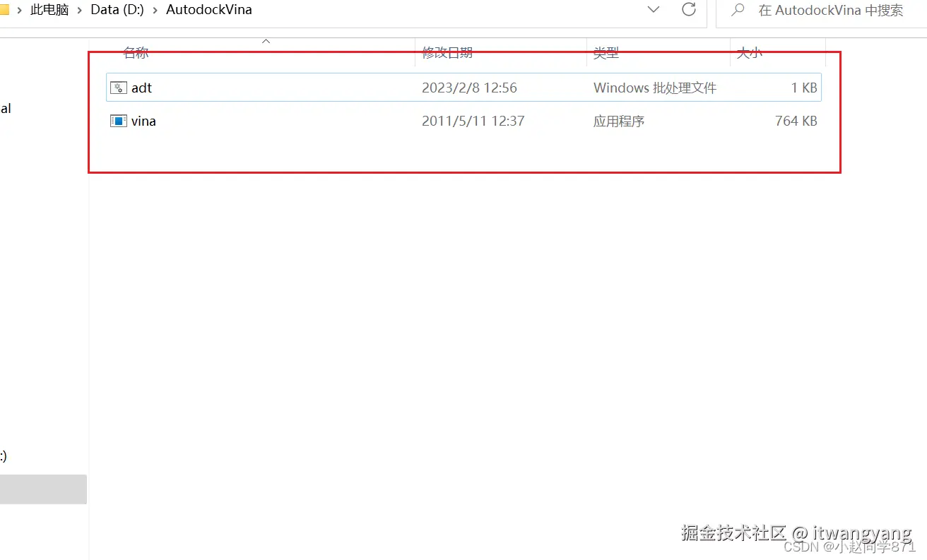Click the search magnifier icon

pyautogui.click(x=736, y=10)
